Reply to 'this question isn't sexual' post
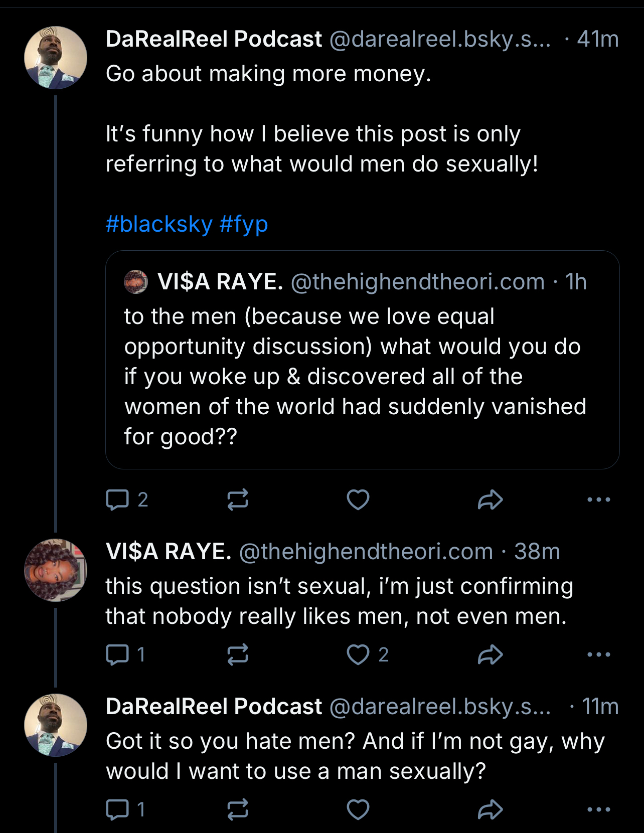This screenshot has height=833, width=644. pyautogui.click(x=118, y=654)
